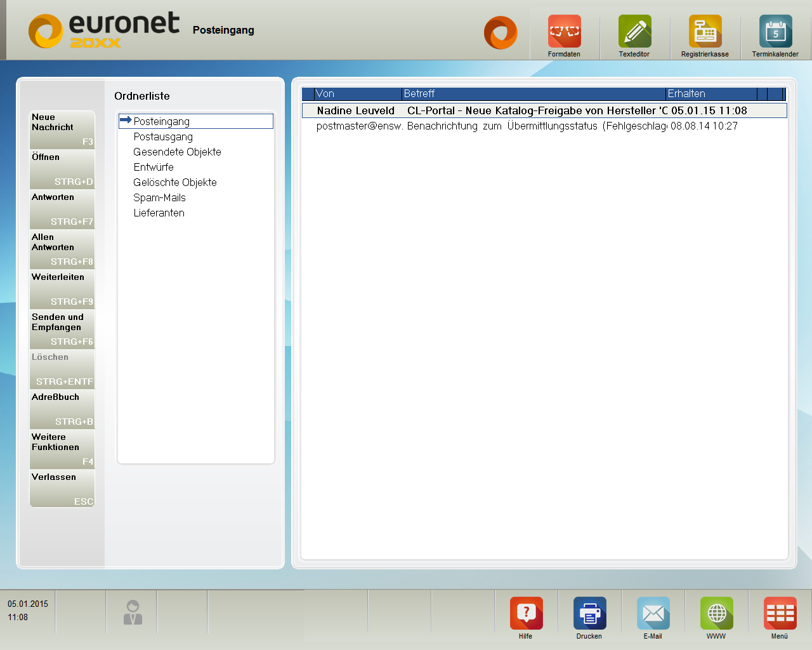The image size is (812, 650).
Task: Click the 05.01.2015 date in status bar
Action: pyautogui.click(x=28, y=604)
